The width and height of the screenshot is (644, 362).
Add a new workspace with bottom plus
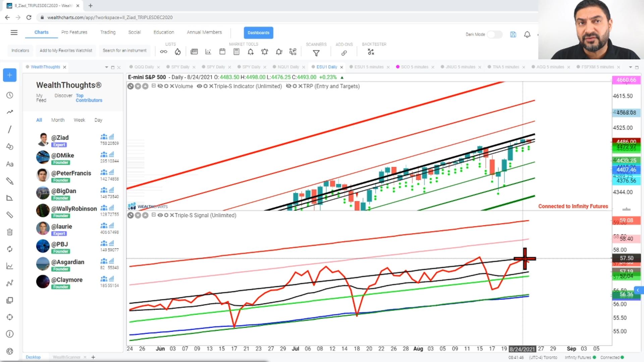pos(93,357)
